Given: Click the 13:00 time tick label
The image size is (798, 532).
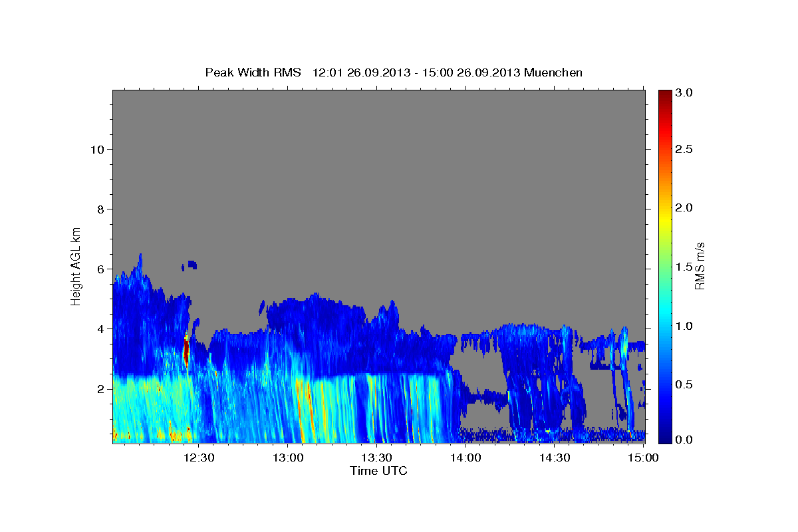Looking at the screenshot, I should (288, 458).
